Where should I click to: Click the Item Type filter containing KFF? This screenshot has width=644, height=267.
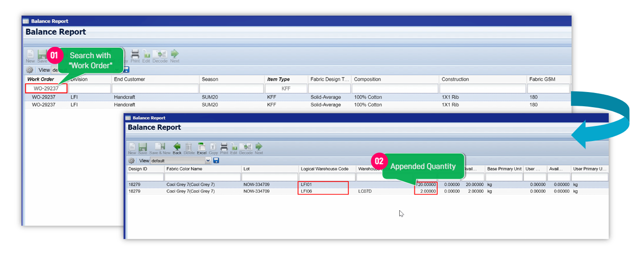[x=286, y=88]
